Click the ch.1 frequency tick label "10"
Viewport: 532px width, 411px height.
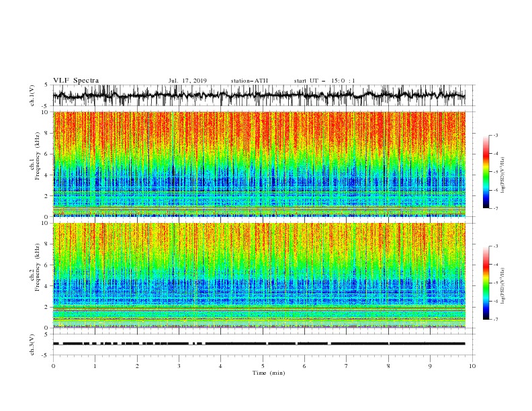pyautogui.click(x=45, y=112)
